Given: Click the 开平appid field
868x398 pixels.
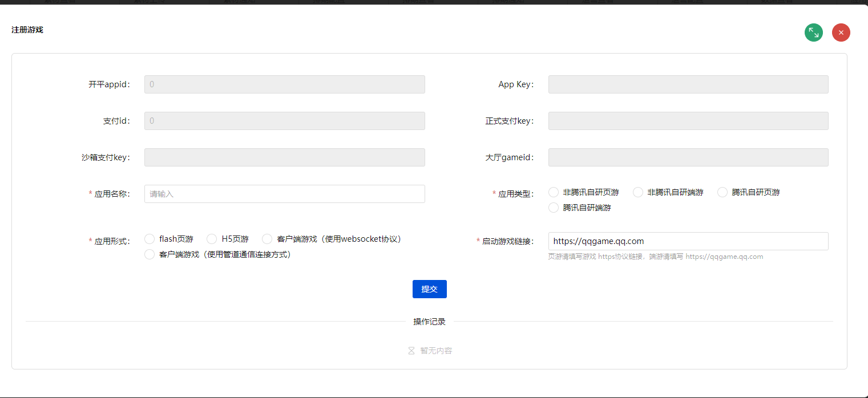Looking at the screenshot, I should (x=284, y=84).
